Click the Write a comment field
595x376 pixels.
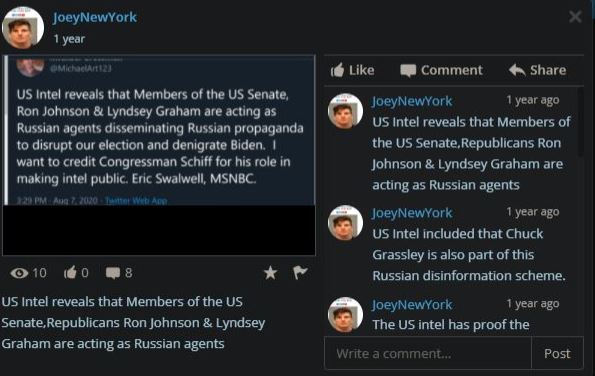click(x=428, y=354)
